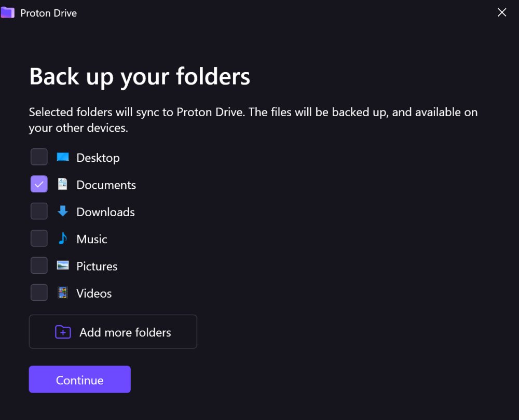This screenshot has height=420, width=519.
Task: Enable the Desktop folder checkbox
Action: pos(39,157)
